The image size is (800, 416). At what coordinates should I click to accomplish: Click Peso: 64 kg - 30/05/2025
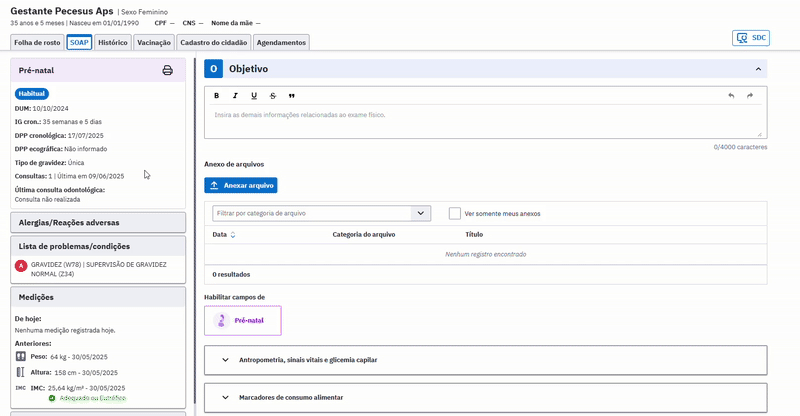tap(69, 357)
